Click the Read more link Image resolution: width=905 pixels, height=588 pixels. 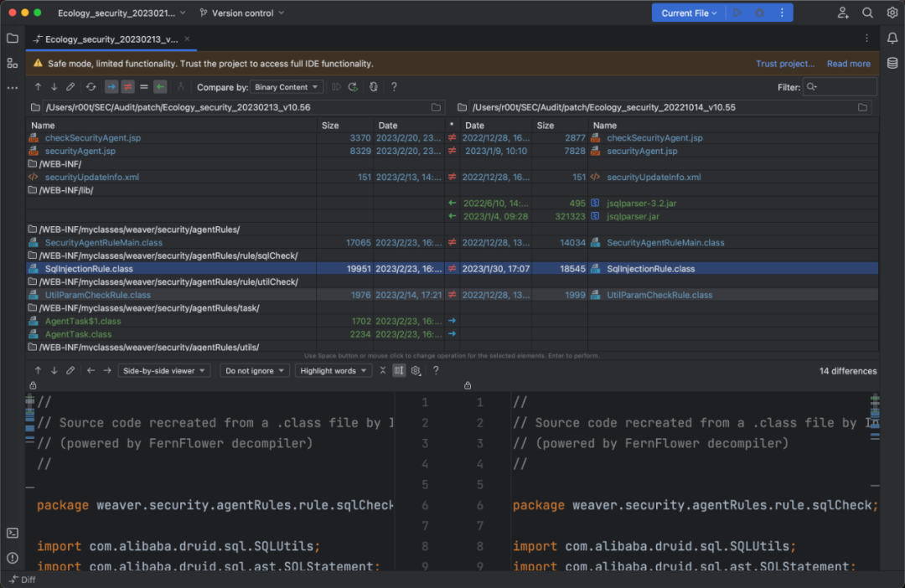[848, 64]
